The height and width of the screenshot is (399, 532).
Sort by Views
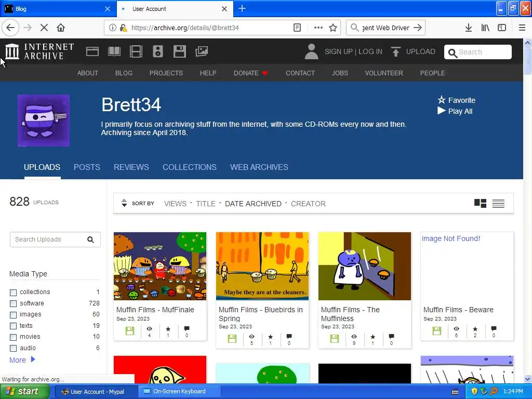(175, 204)
